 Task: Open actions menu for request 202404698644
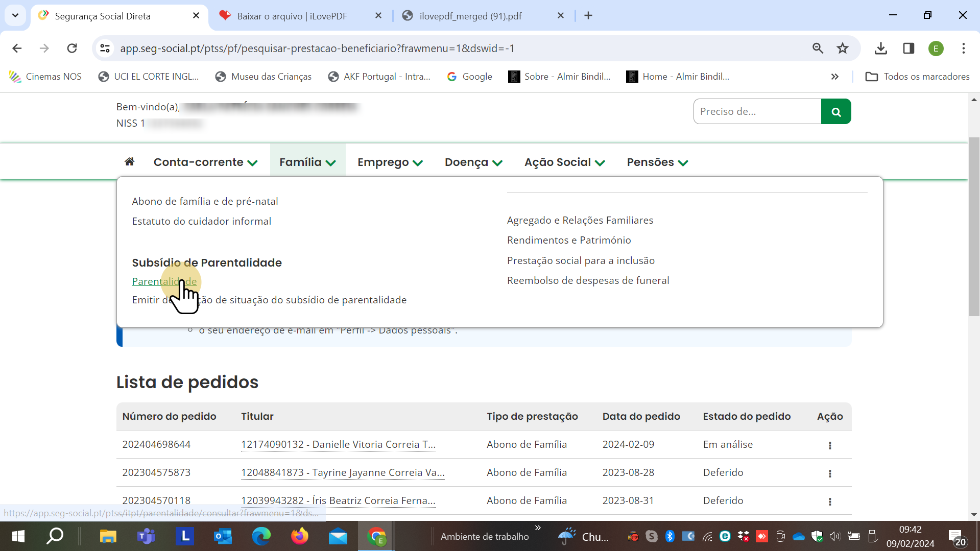click(829, 445)
